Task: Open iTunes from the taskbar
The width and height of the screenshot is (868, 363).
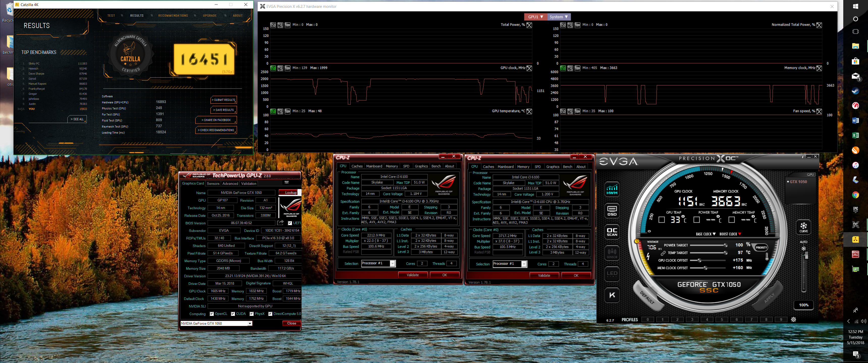Action: coord(855,165)
